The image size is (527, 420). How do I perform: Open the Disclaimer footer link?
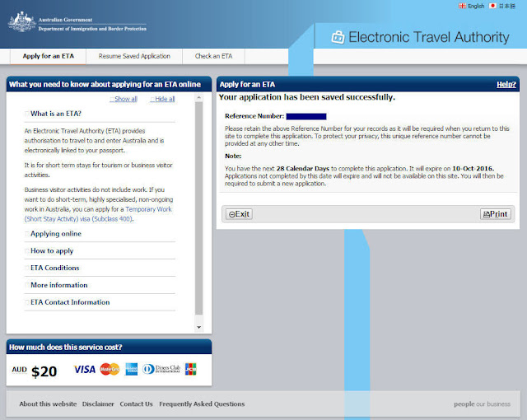(x=98, y=404)
